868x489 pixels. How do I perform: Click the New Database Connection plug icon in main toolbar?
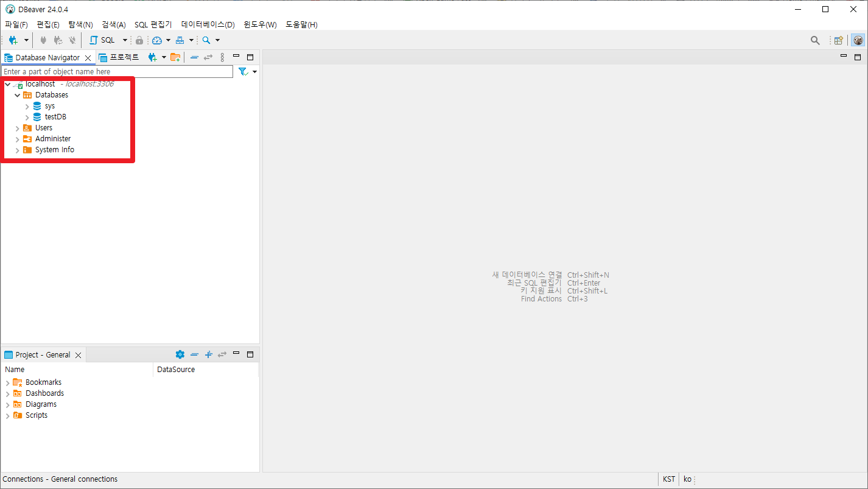coord(13,40)
